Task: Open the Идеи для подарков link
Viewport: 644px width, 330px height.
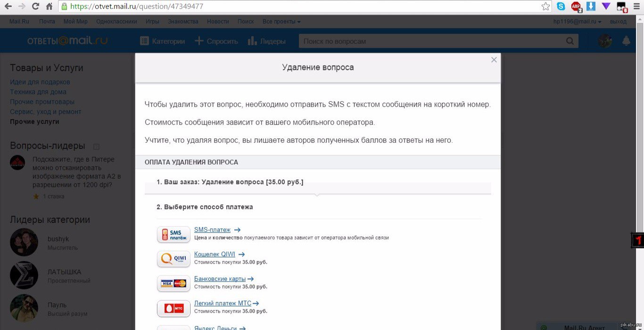Action: click(x=40, y=82)
